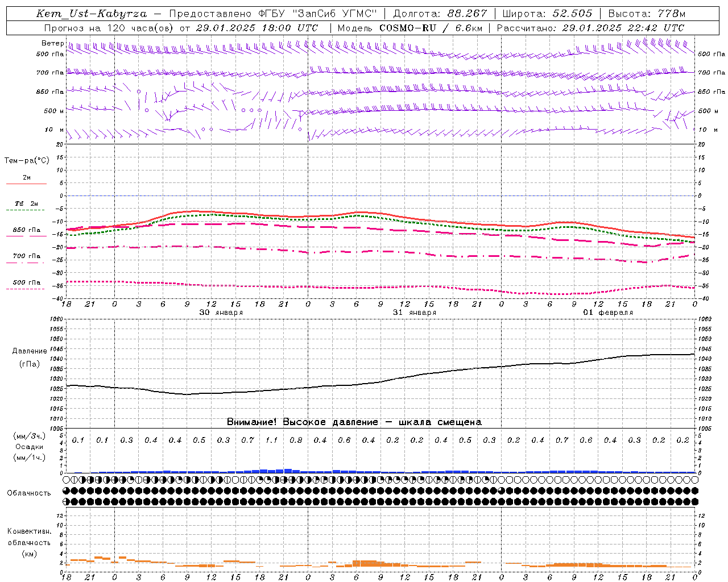Click the (мм/1ч.) units label
Screen dimensions: 728x582
click(29, 458)
